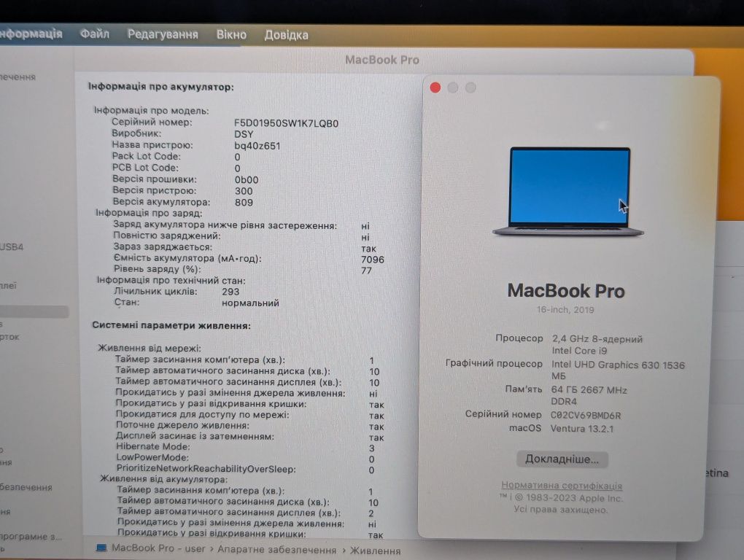Click 'Апаратне забезпечення' in the path bar
This screenshot has height=560, width=744.
click(x=276, y=550)
